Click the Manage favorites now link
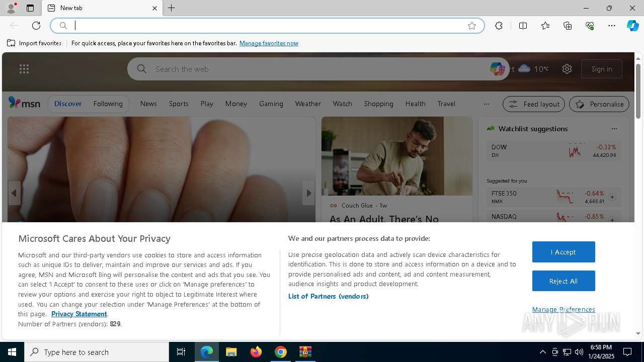This screenshot has height=362, width=644. click(269, 43)
